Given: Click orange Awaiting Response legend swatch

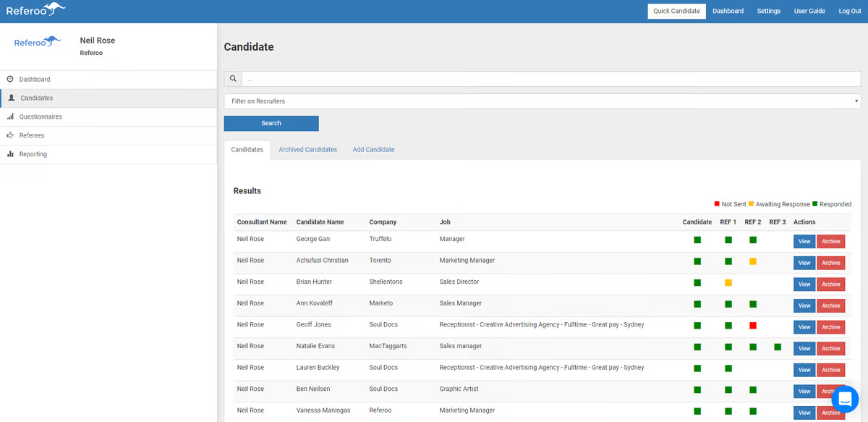Looking at the screenshot, I should click(x=751, y=204).
